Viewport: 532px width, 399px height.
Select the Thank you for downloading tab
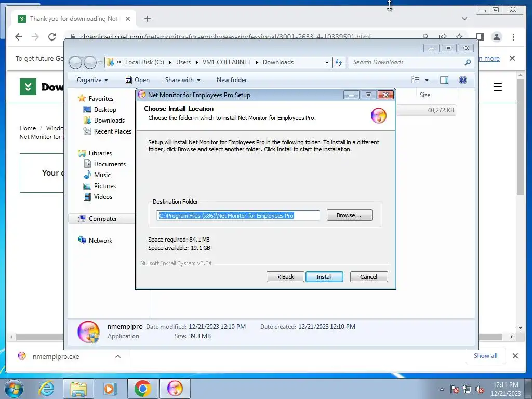coord(74,19)
